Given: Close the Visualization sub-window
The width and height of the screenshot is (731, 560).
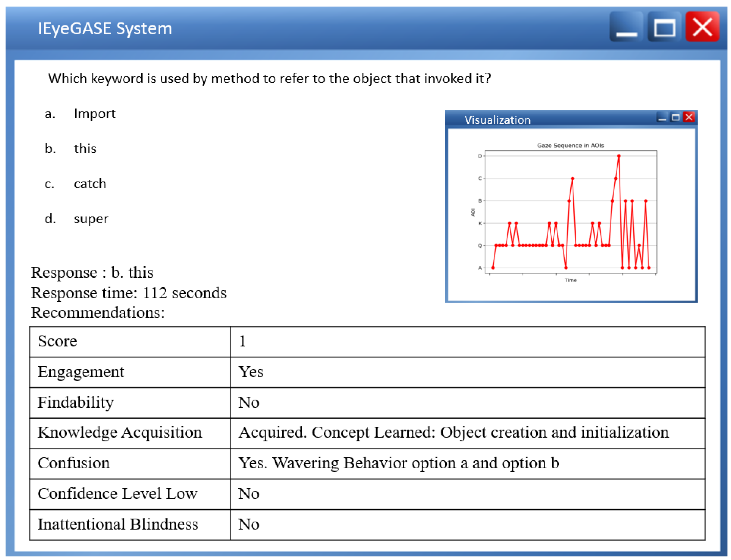Looking at the screenshot, I should 689,118.
